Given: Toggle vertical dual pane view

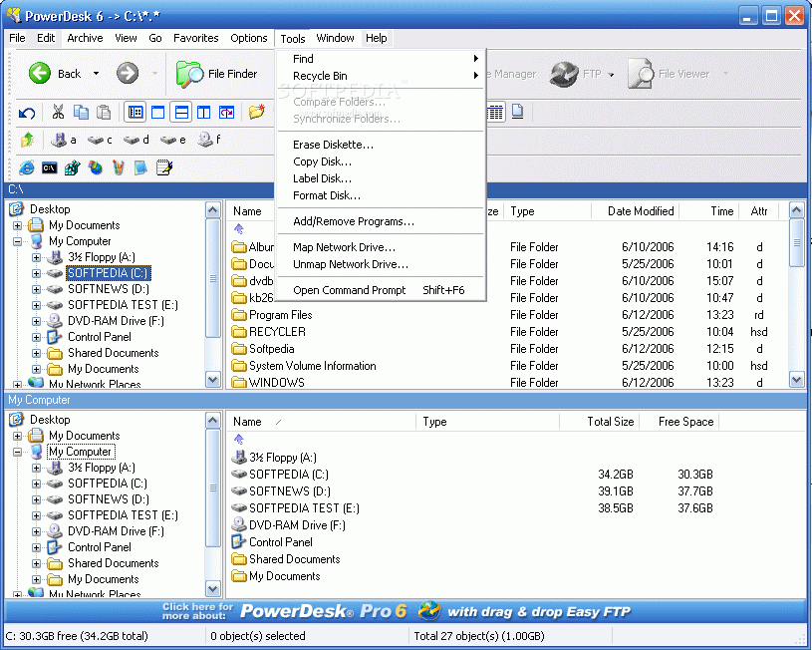Looking at the screenshot, I should point(204,112).
